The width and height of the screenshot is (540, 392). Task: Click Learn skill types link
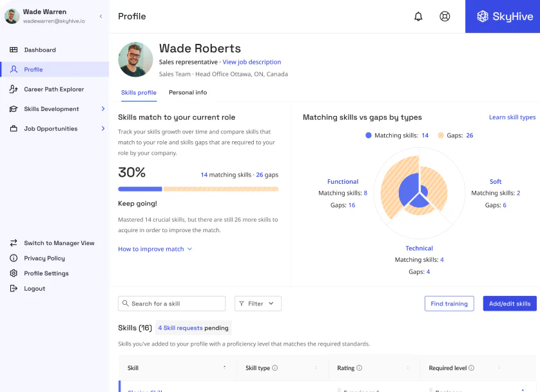tap(512, 117)
